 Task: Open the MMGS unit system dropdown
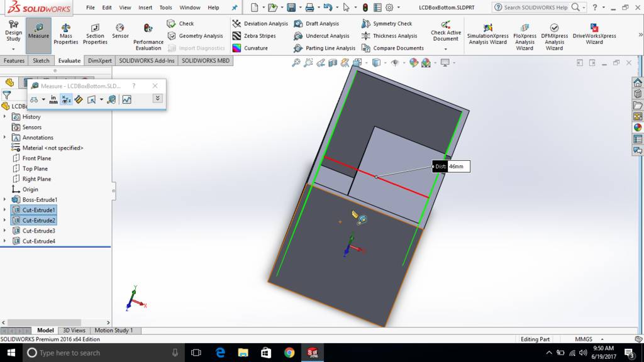[602, 339]
